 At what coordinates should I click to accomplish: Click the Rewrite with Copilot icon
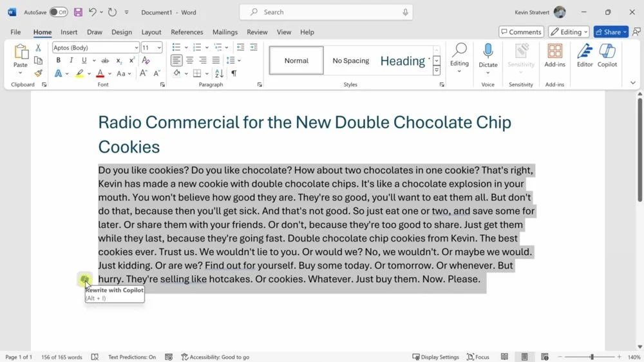[x=84, y=279]
